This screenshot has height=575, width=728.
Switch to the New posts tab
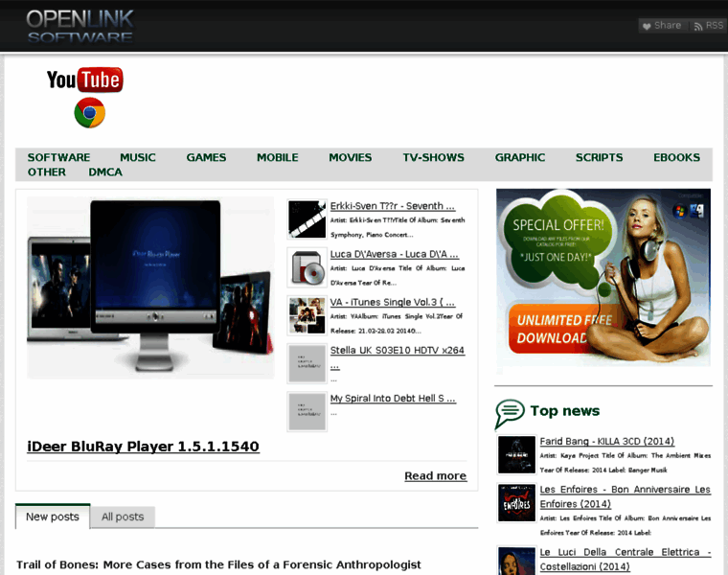click(x=53, y=517)
